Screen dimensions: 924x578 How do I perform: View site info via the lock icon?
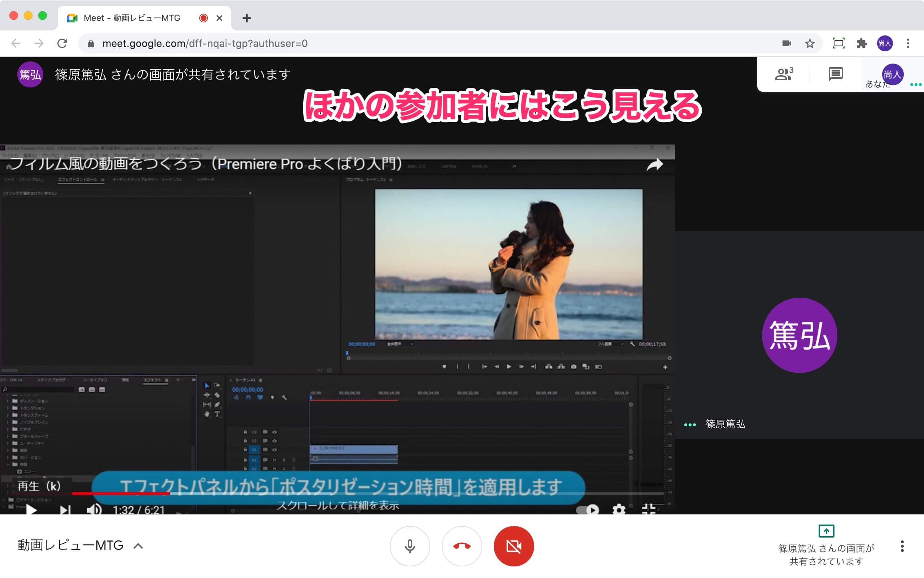click(91, 44)
